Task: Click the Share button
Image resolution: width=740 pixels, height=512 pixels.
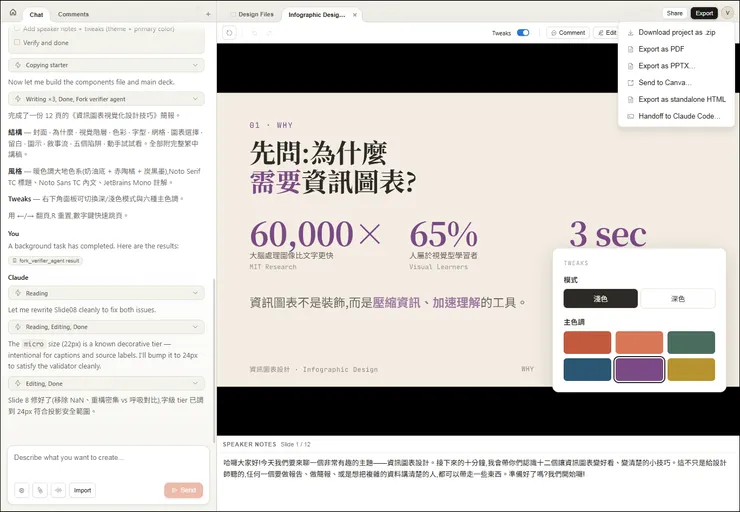Action: [x=674, y=13]
